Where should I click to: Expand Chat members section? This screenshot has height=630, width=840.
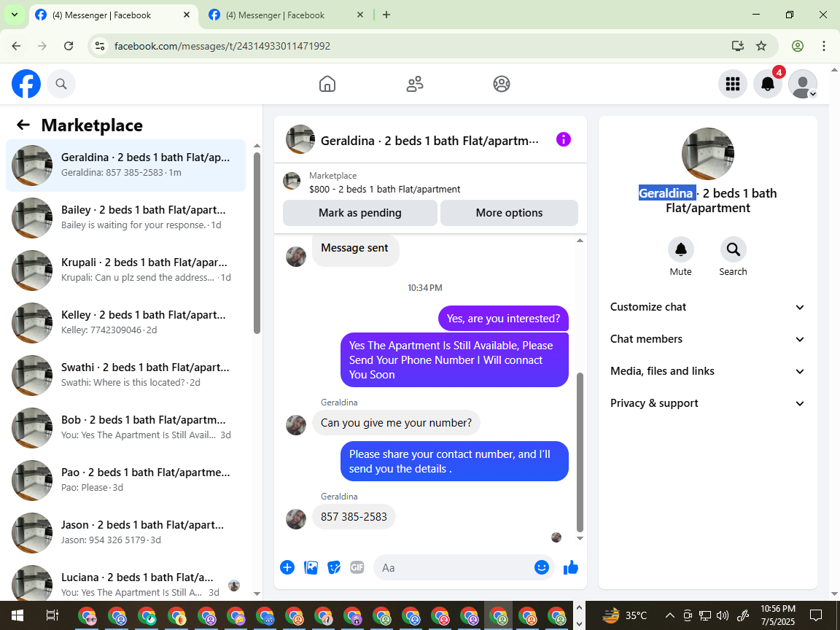coord(708,339)
